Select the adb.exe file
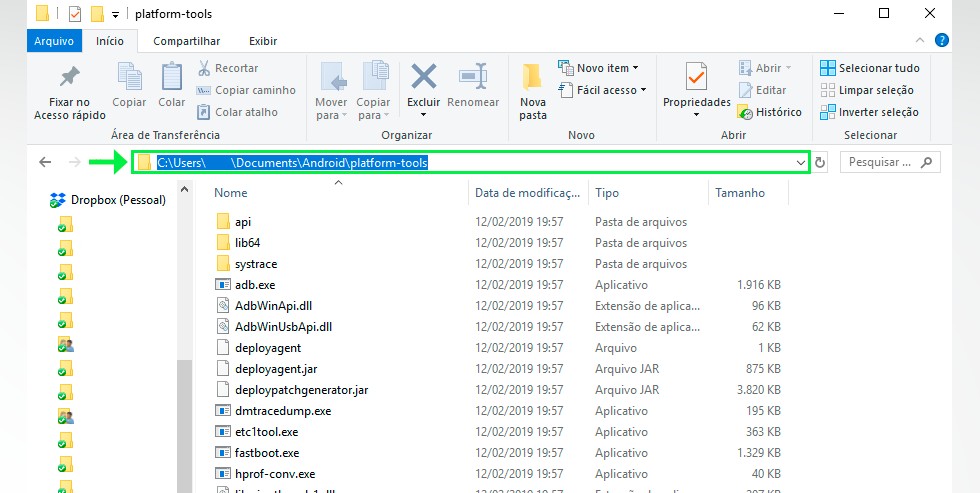Image resolution: width=980 pixels, height=493 pixels. [x=255, y=285]
